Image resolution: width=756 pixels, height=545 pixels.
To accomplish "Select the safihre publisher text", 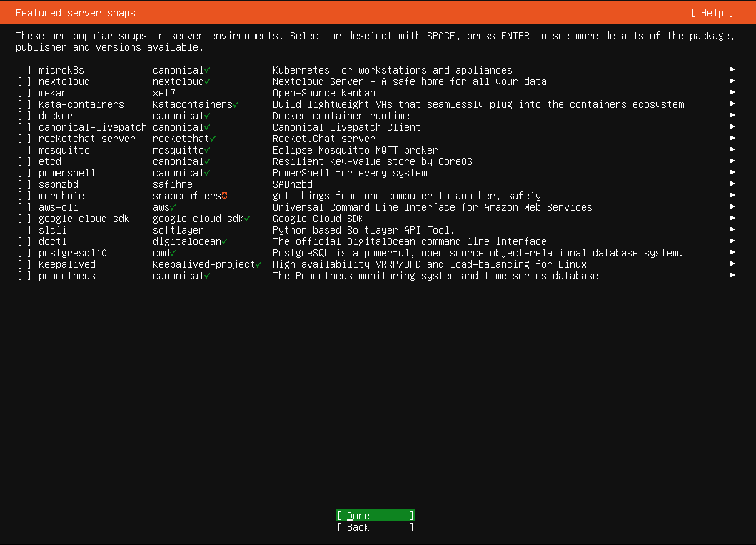I will coord(173,185).
